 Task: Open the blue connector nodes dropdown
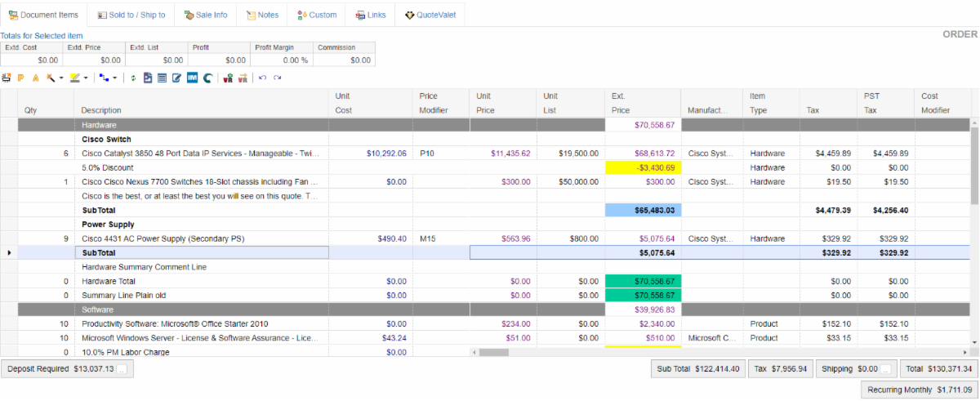[114, 78]
